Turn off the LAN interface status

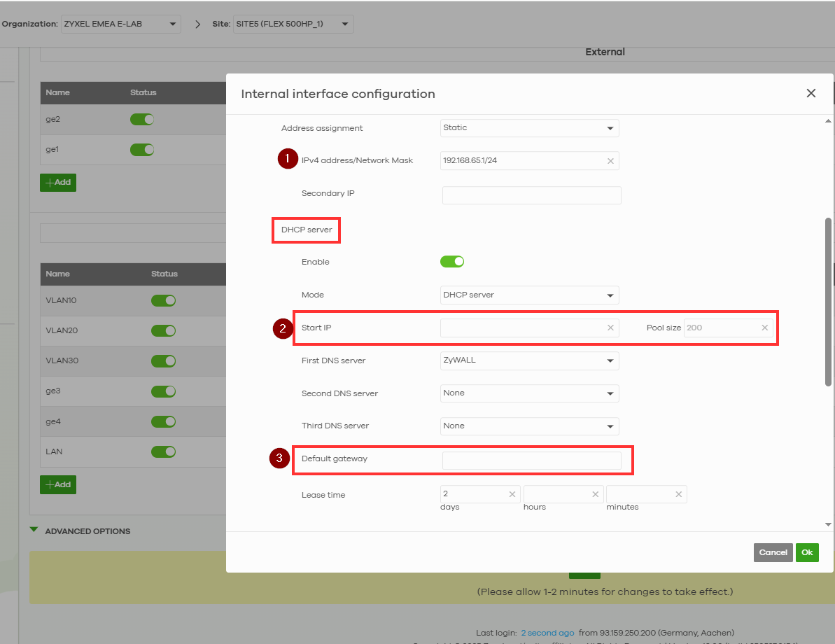[163, 451]
